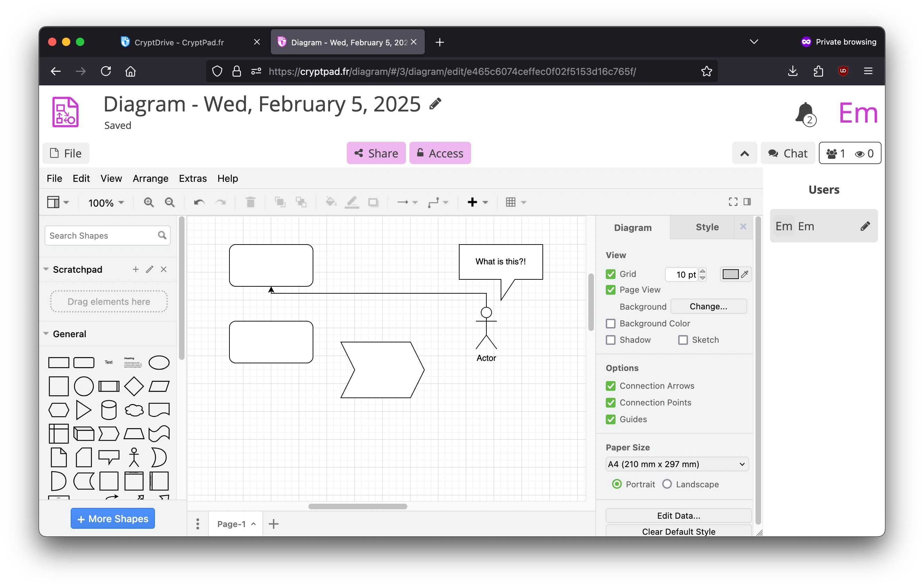Viewport: 924px width, 588px height.
Task: Open the Paper Size dropdown
Action: click(676, 464)
